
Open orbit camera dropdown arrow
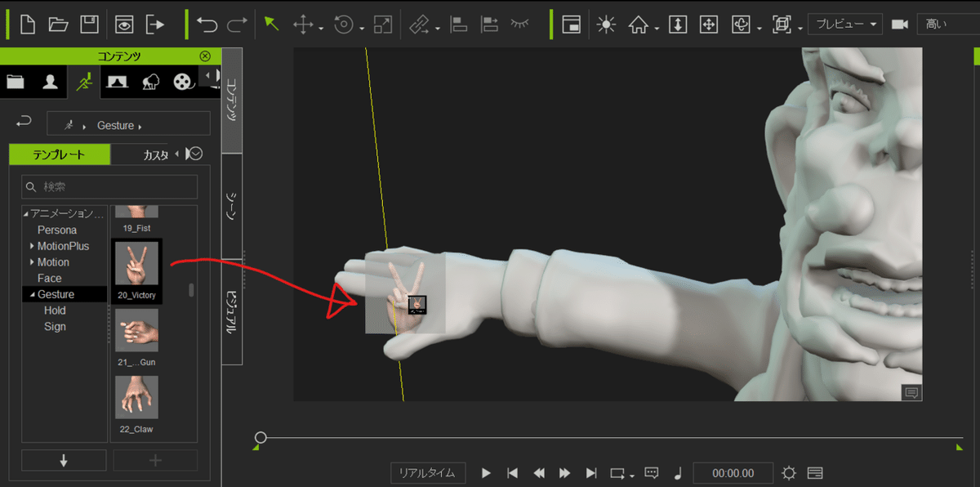[x=760, y=29]
